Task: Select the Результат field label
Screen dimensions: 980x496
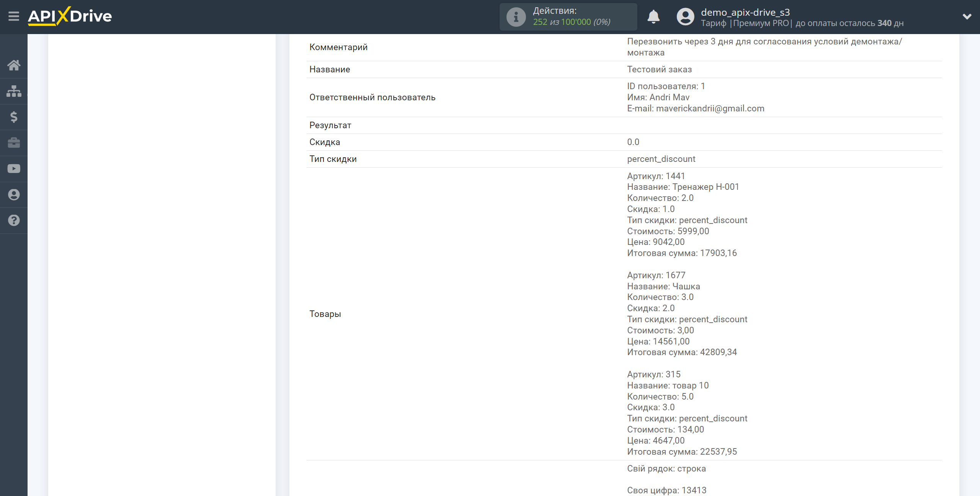Action: (330, 125)
